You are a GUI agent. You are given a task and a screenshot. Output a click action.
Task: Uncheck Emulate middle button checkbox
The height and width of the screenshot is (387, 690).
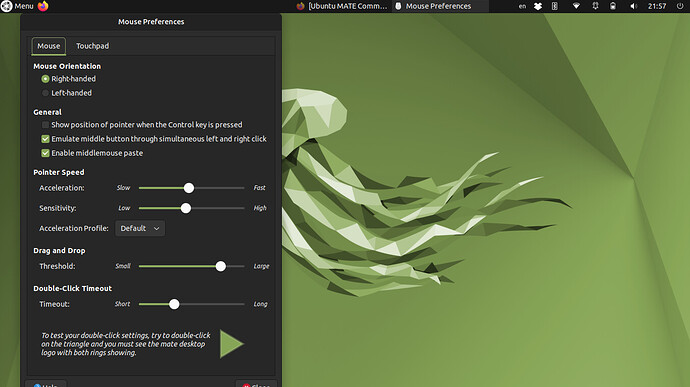click(x=45, y=139)
